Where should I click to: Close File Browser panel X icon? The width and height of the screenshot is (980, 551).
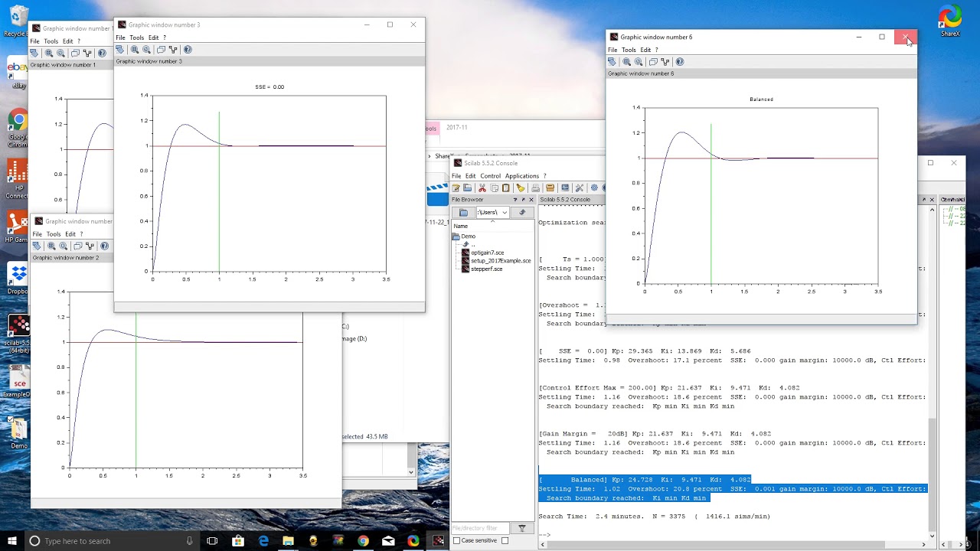531,200
